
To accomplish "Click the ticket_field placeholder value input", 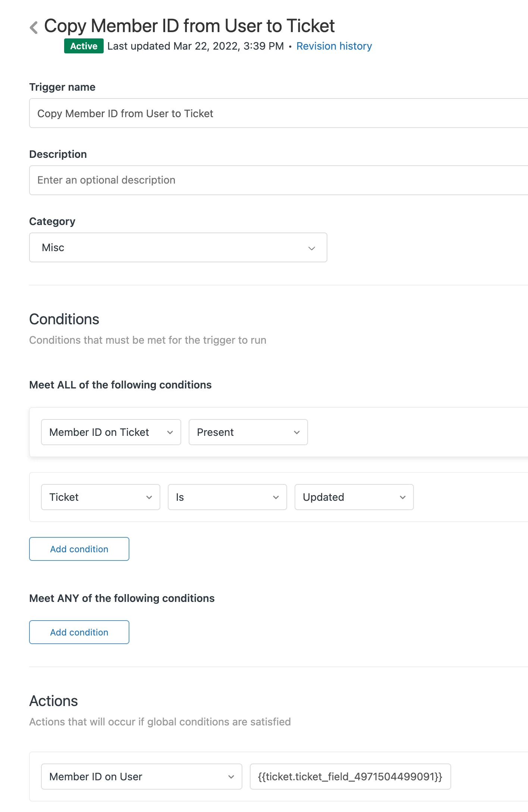I will click(x=350, y=777).
